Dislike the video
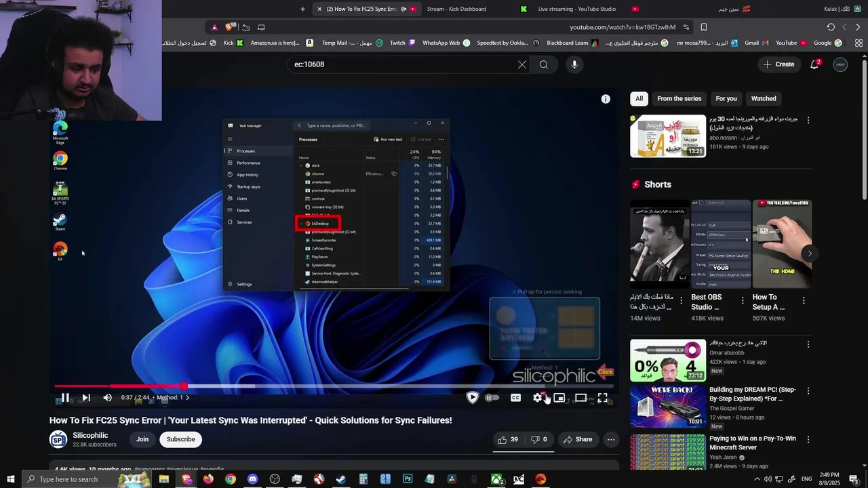 tap(540, 439)
